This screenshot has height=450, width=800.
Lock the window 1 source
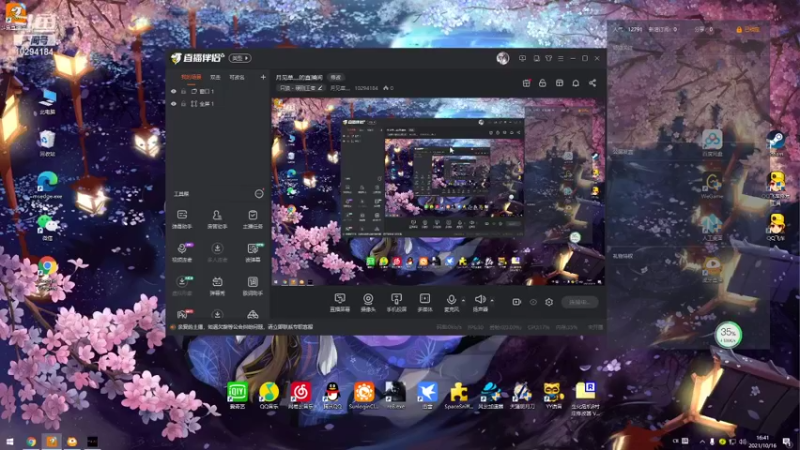tap(184, 91)
